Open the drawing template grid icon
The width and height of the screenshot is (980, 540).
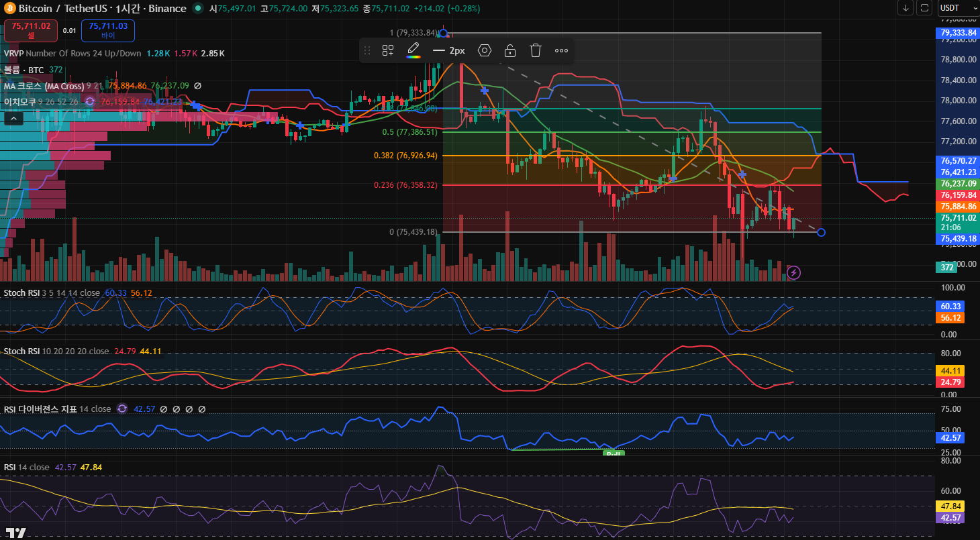388,50
